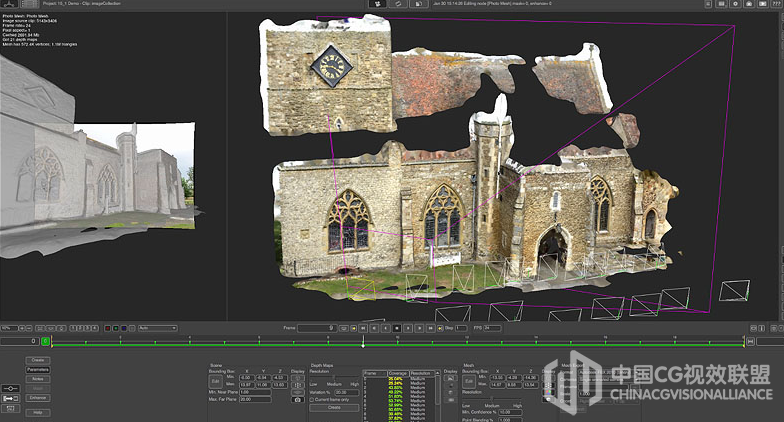Click the Scene bounding box Edit button
784x422 pixels.
pos(216,382)
